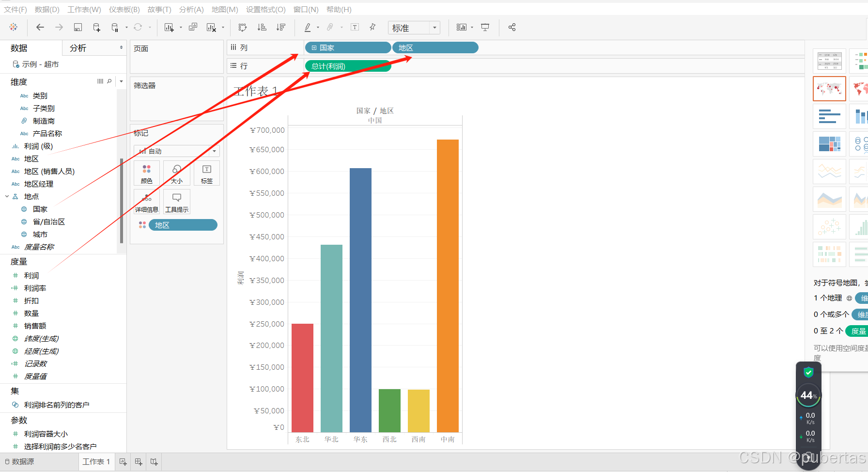Viewport: 868px width, 472px height.
Task: Open the 仪表板(B) menu
Action: pyautogui.click(x=124, y=9)
